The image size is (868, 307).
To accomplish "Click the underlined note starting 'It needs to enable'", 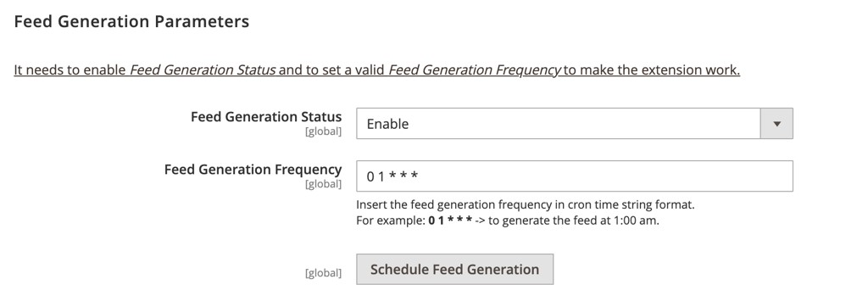I will [x=377, y=70].
